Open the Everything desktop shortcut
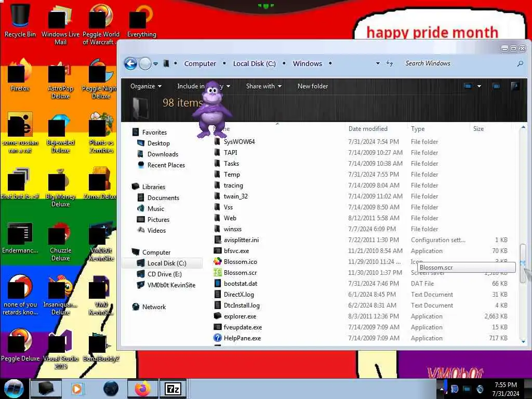Screen dimensions: 532x399 [141, 20]
